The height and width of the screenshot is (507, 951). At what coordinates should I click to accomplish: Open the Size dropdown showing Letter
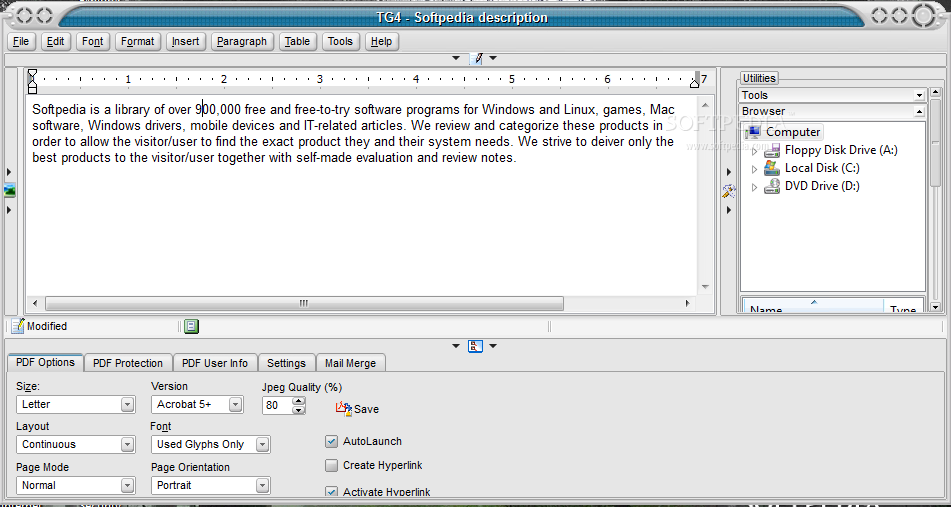[x=76, y=405]
